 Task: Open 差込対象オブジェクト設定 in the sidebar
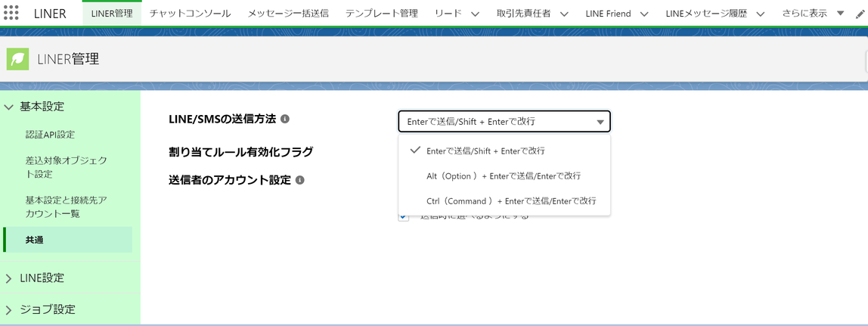coord(67,167)
